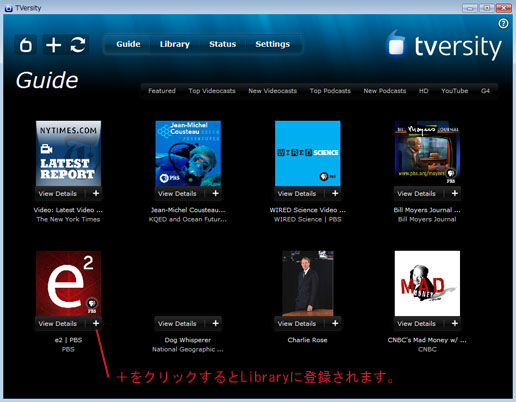This screenshot has width=516, height=402.
Task: Click the TVersity home icon in toolbar
Action: (26, 45)
